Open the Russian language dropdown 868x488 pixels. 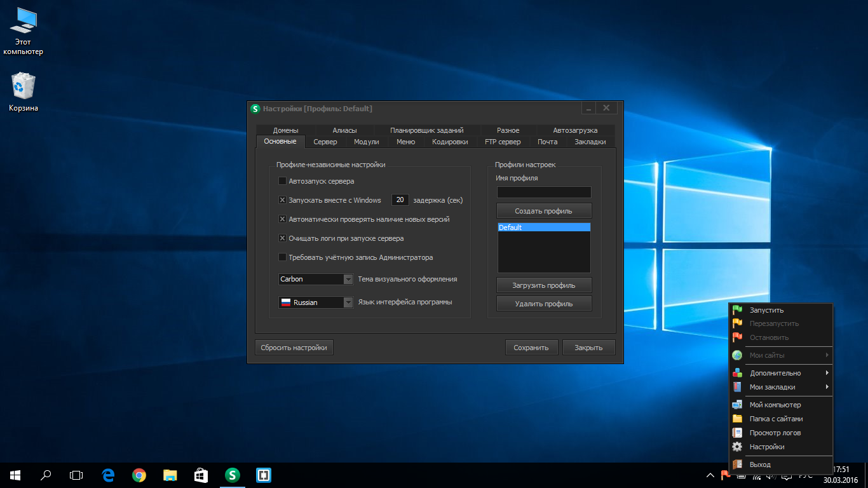coord(348,302)
